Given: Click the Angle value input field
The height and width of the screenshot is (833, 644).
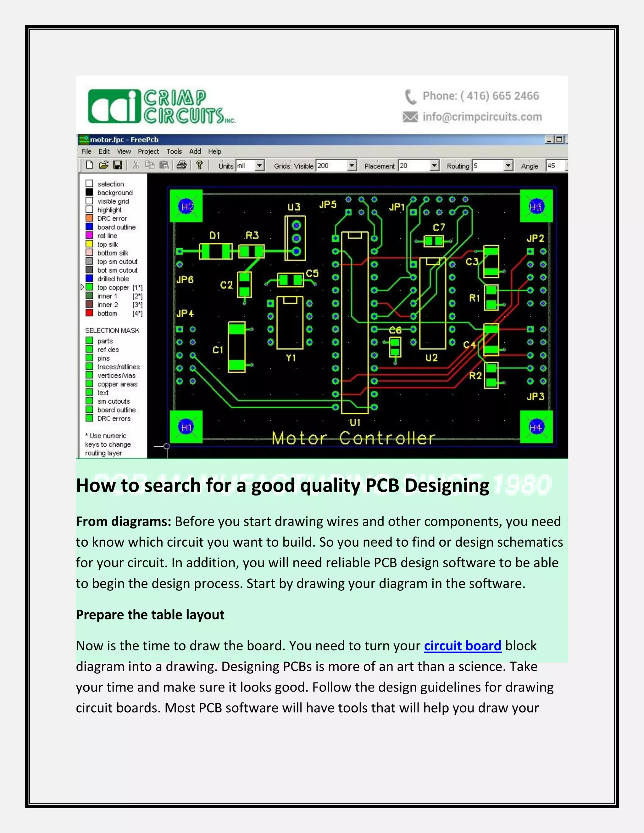Looking at the screenshot, I should pos(557,166).
